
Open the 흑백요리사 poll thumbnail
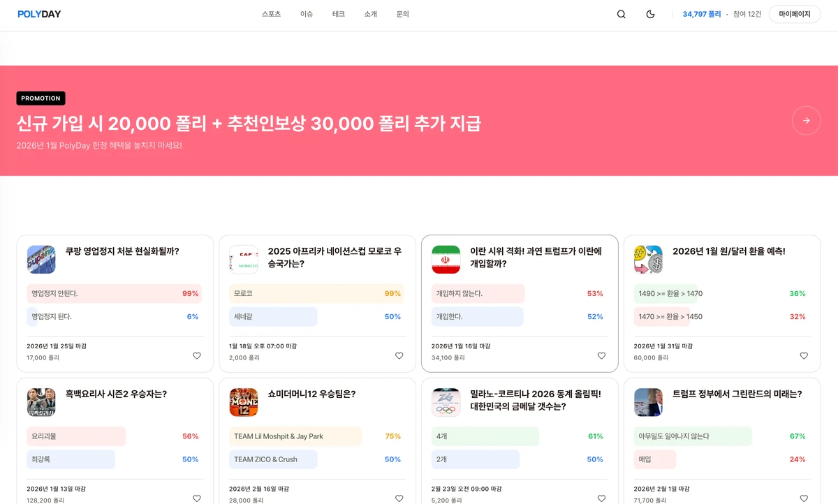pyautogui.click(x=41, y=403)
